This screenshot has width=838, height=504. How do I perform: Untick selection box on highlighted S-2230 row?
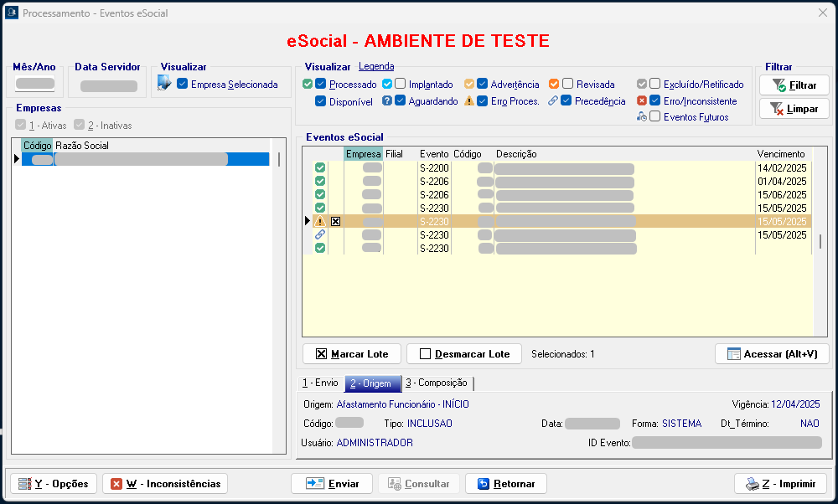click(x=335, y=222)
